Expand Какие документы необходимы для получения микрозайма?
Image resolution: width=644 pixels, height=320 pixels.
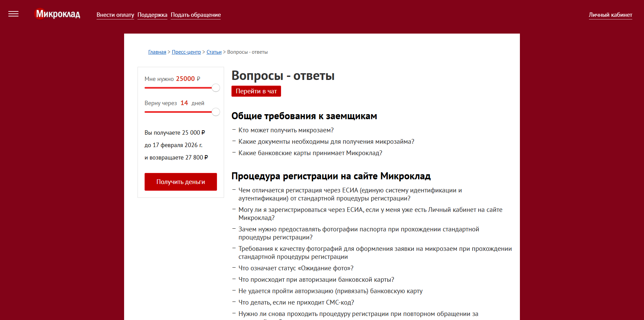pyautogui.click(x=326, y=141)
